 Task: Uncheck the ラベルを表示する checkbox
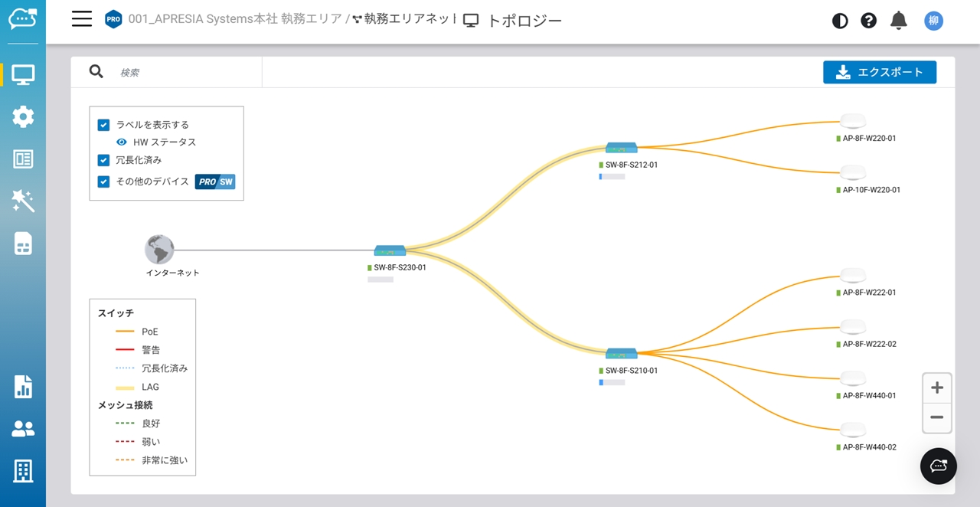pos(104,125)
